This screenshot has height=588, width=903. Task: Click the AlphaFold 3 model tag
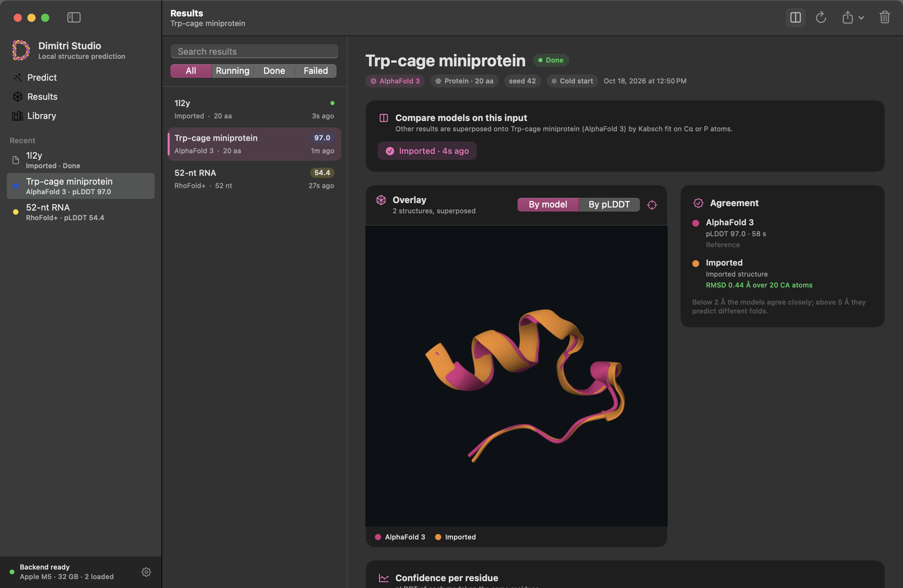coord(395,81)
